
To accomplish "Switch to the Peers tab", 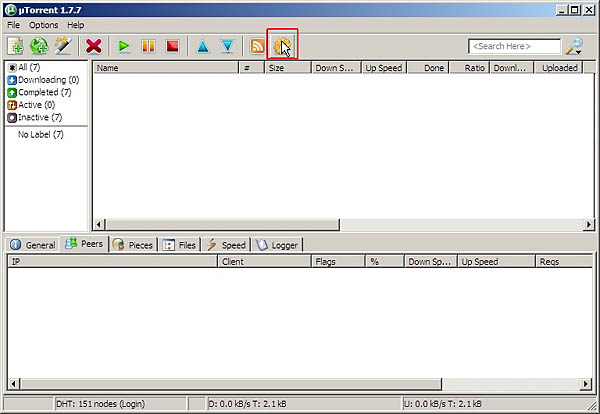I will [84, 244].
